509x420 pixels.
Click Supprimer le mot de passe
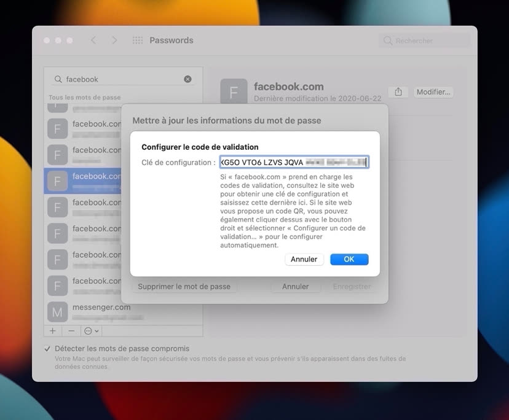pos(184,287)
